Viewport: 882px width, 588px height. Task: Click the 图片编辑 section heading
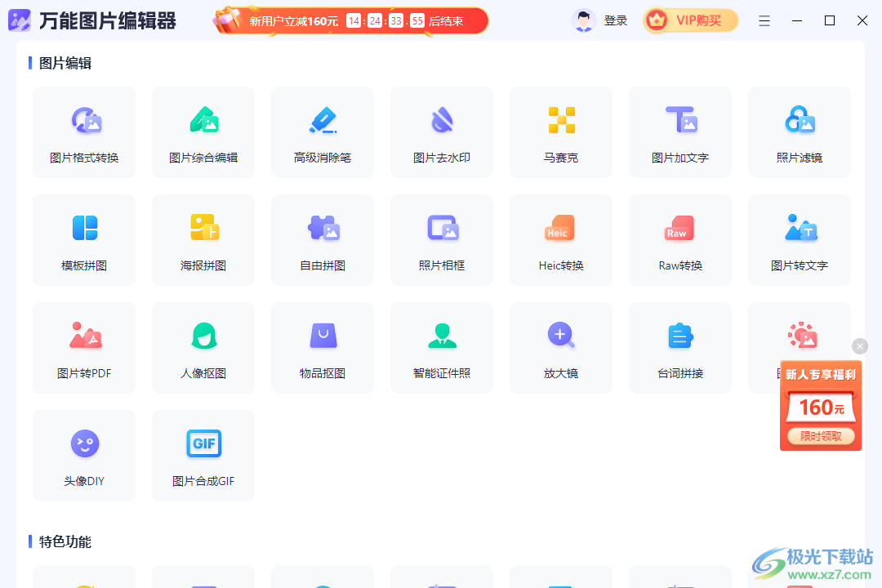[65, 63]
